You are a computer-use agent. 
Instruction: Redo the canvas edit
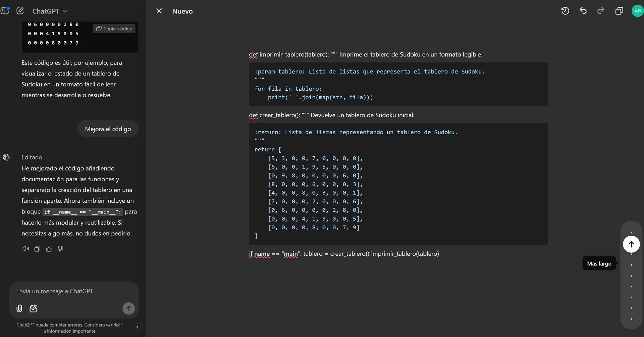click(x=601, y=11)
